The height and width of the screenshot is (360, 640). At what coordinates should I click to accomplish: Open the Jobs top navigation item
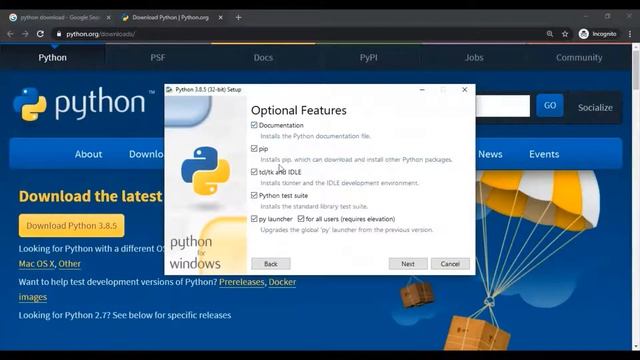tap(474, 58)
